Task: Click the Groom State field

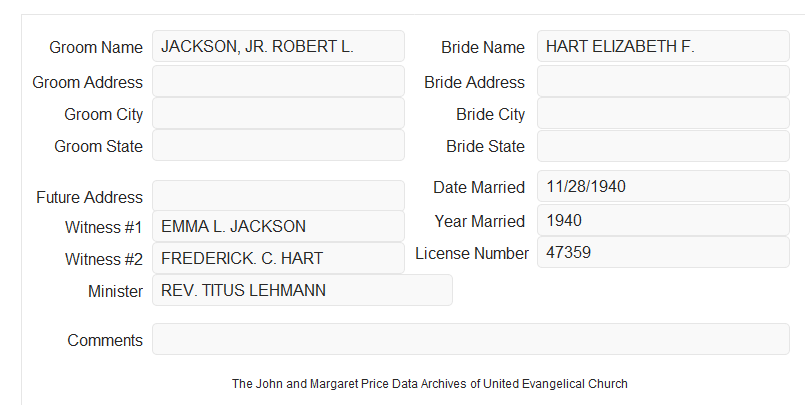Action: [x=278, y=145]
